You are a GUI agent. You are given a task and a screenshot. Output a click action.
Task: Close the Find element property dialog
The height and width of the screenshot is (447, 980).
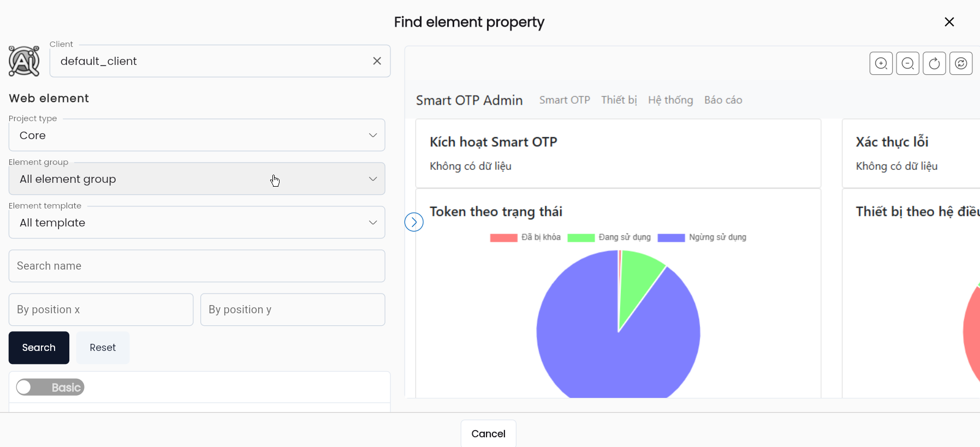[949, 22]
